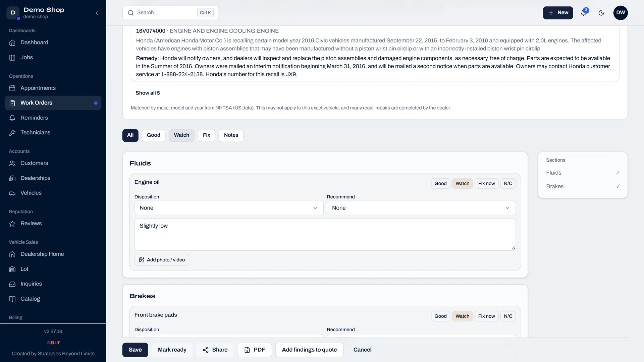Open Reminders bell item in sidebar
The height and width of the screenshot is (362, 644).
(53, 118)
